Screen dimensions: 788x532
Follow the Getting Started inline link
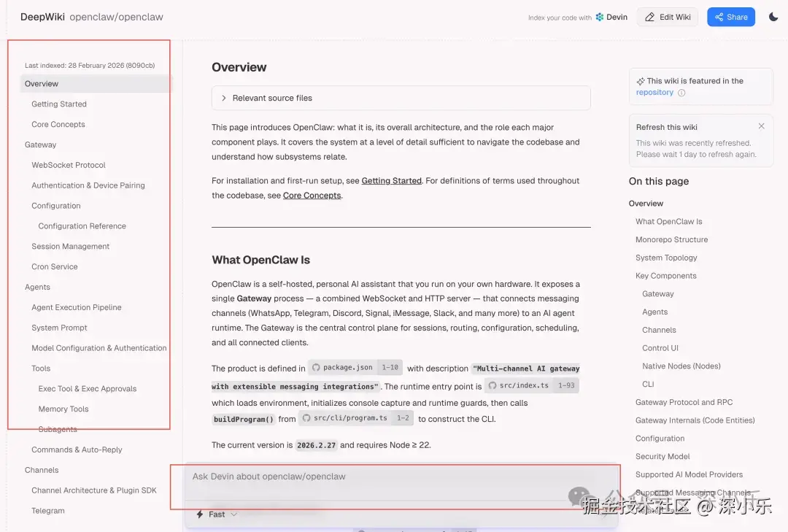click(x=392, y=180)
